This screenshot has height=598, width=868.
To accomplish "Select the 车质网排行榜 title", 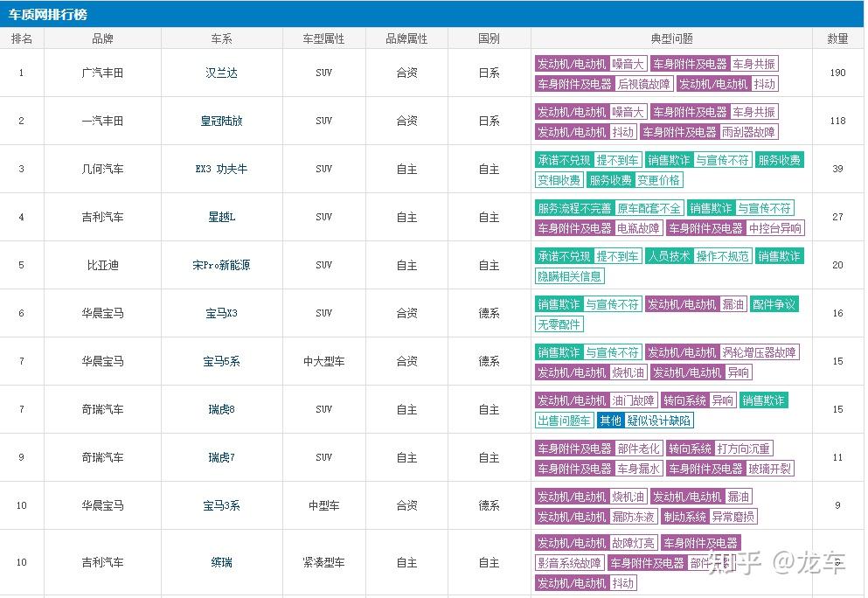I will point(47,14).
